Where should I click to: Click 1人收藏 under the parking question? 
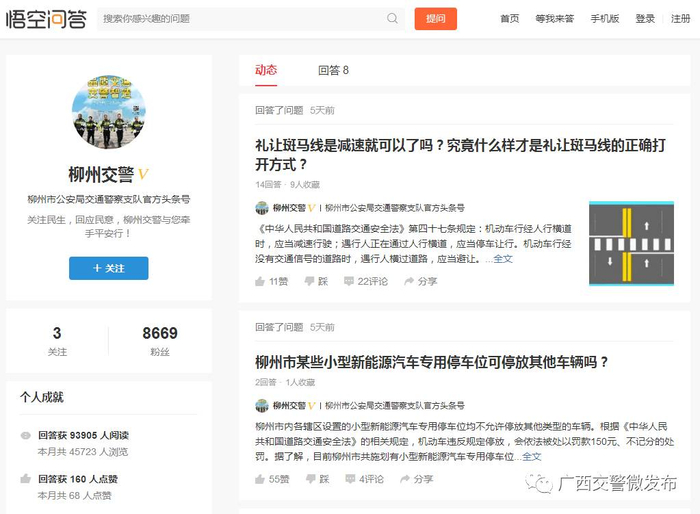coord(300,382)
